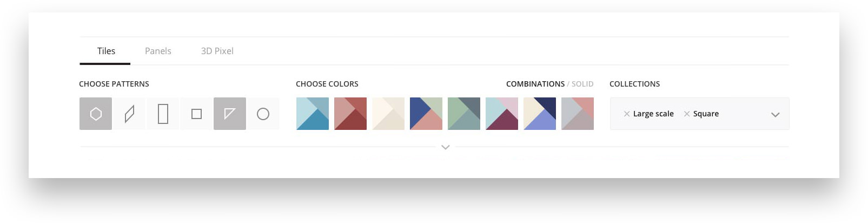The image size is (868, 223).
Task: Open the 3D Pixel tab
Action: click(217, 51)
